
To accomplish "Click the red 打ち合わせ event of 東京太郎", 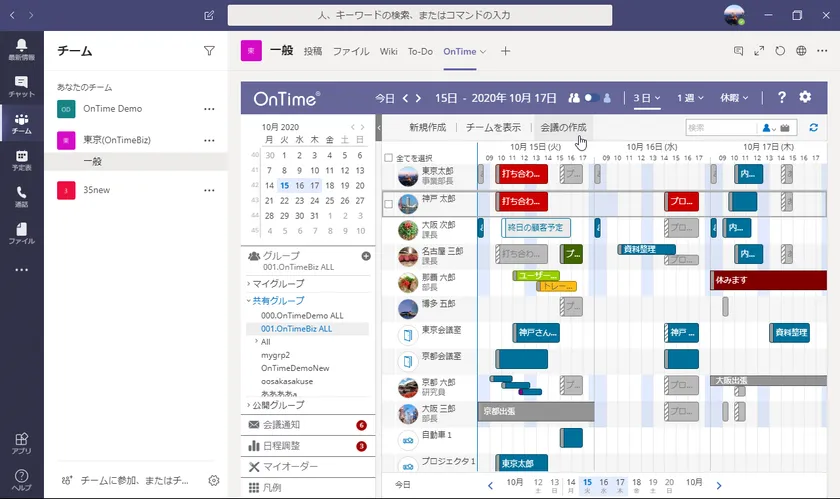I will click(x=521, y=174).
